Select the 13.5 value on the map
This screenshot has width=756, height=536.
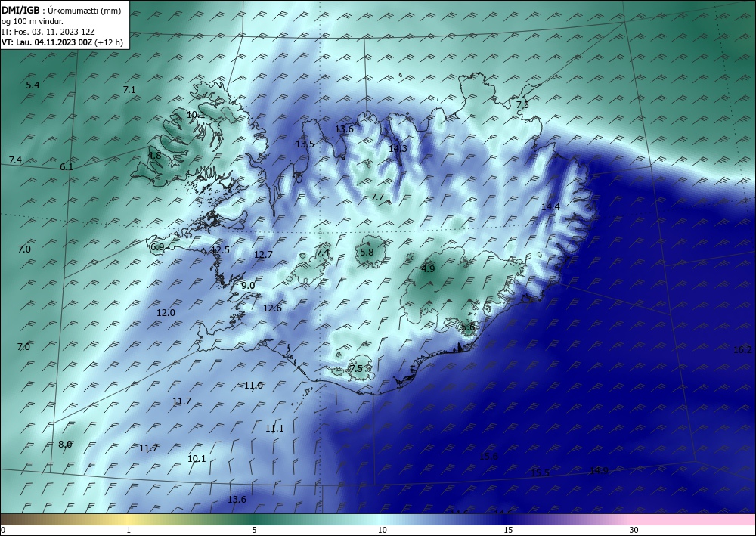(x=305, y=144)
